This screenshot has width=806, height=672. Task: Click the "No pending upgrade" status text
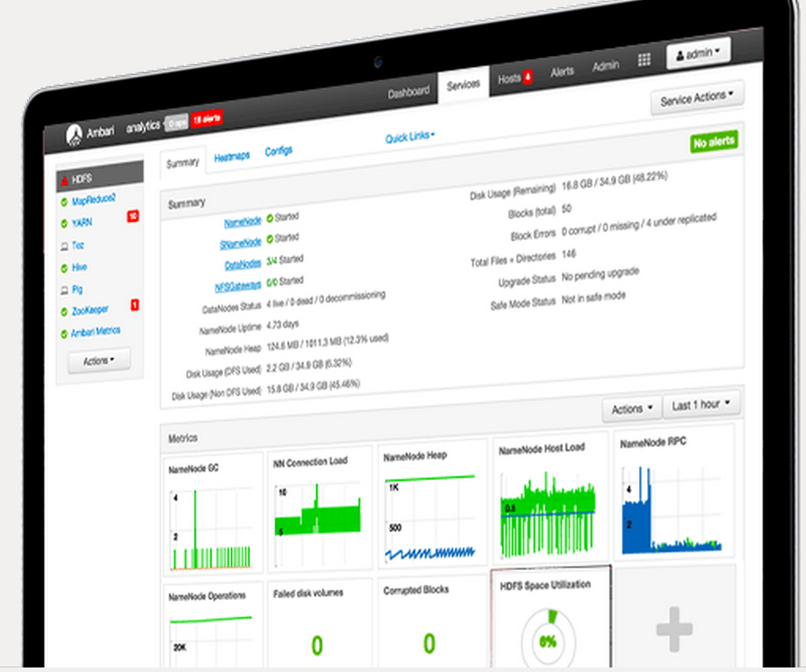600,274
